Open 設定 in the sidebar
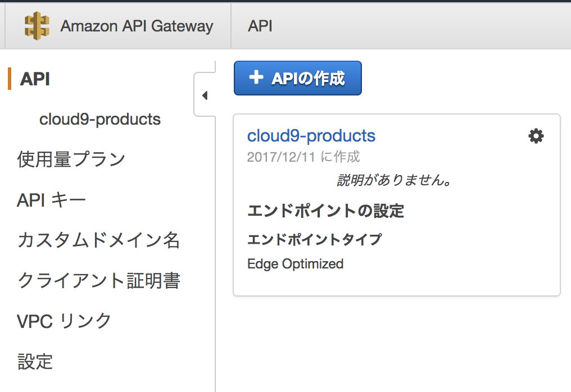 [x=35, y=362]
